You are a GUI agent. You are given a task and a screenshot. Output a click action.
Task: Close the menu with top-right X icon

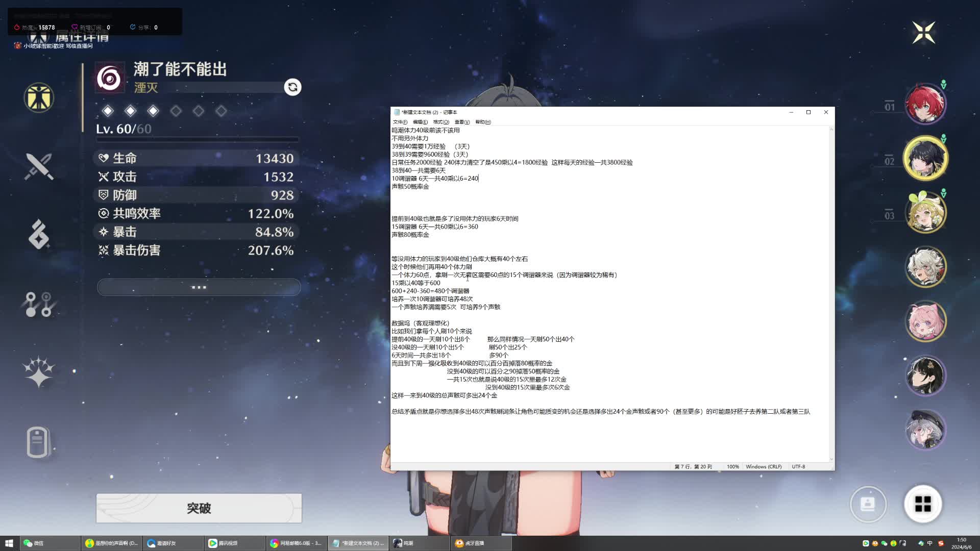[923, 33]
